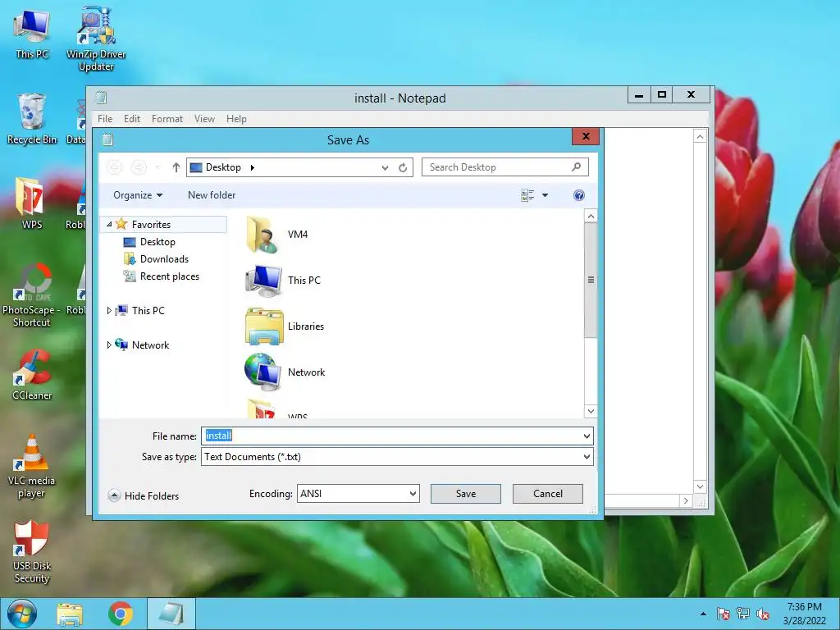This screenshot has height=630, width=840.
Task: Click the Cancel button
Action: pyautogui.click(x=547, y=494)
